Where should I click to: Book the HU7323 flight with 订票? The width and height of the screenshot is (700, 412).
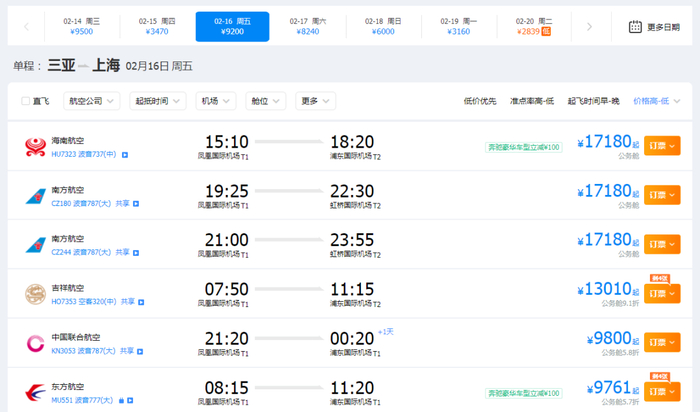662,146
